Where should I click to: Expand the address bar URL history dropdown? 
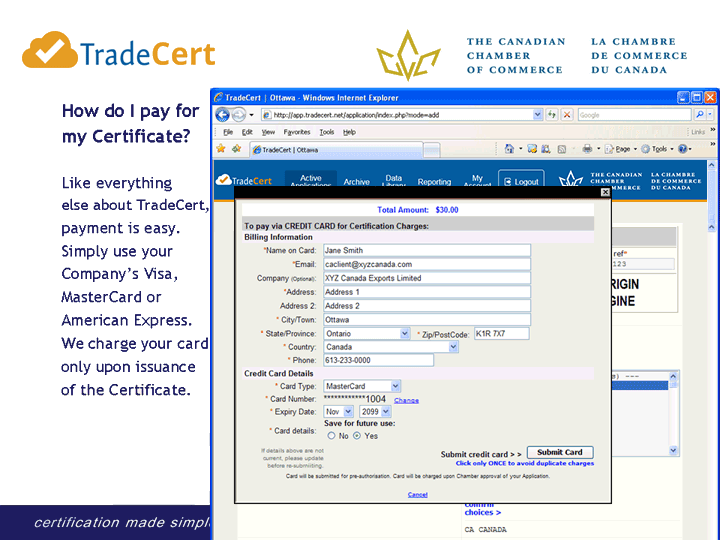[537, 114]
